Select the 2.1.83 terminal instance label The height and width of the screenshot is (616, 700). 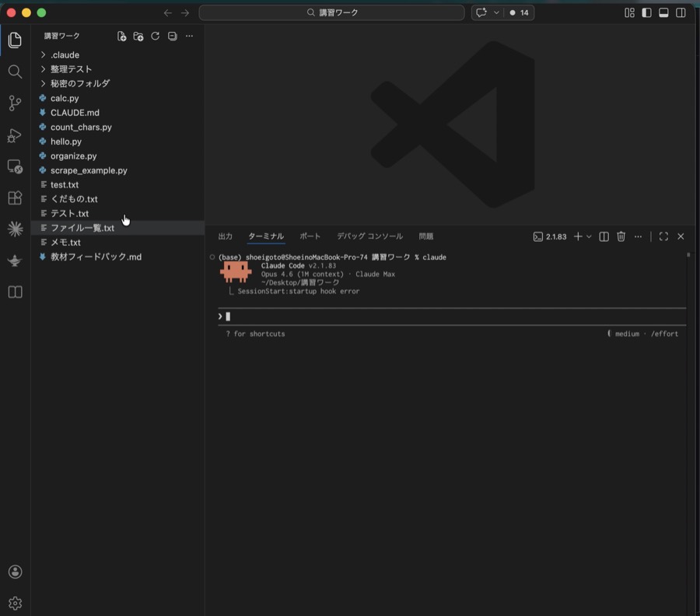pos(550,236)
